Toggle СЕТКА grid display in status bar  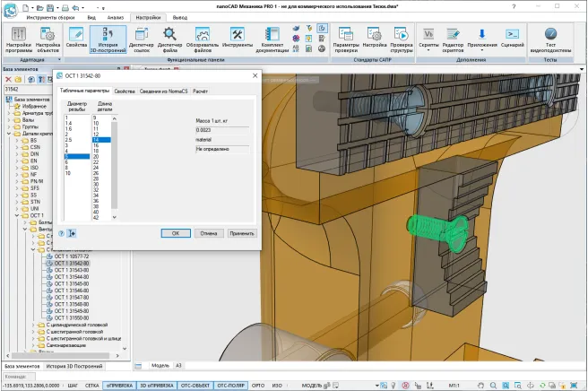click(91, 384)
